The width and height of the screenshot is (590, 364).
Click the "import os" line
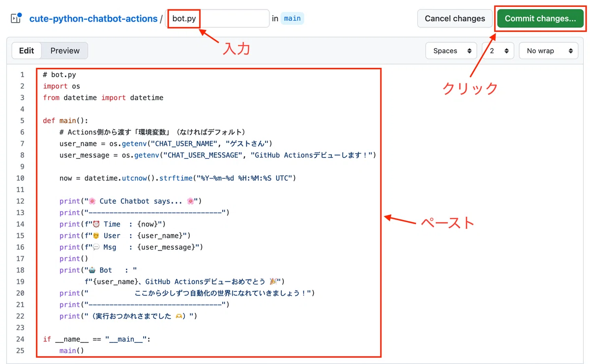click(61, 86)
